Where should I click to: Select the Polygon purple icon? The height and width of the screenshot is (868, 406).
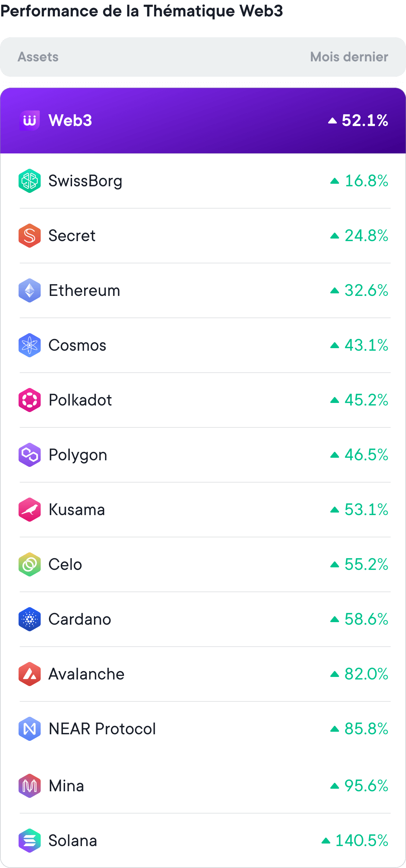(x=30, y=455)
